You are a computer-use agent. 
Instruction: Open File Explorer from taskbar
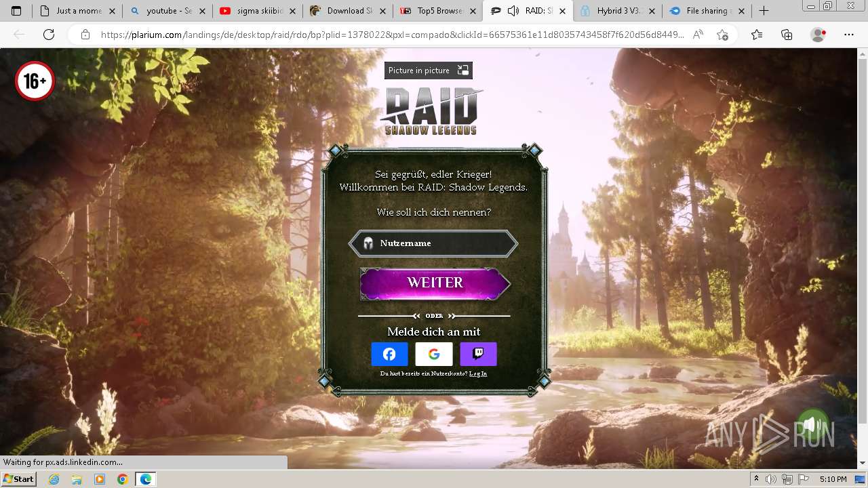coord(77,479)
